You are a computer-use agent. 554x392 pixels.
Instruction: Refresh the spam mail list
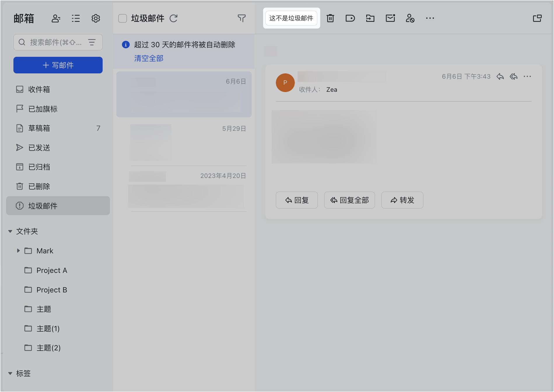pyautogui.click(x=174, y=18)
